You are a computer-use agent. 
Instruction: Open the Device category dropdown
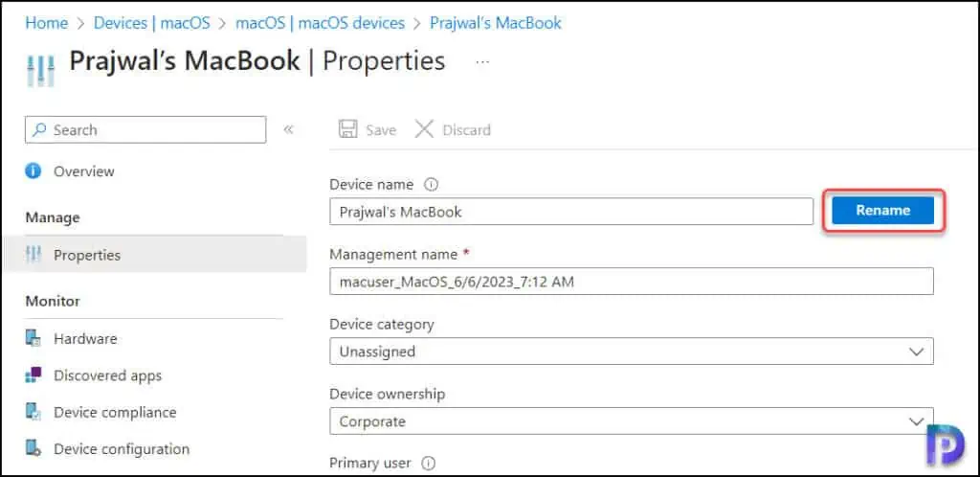pos(632,352)
